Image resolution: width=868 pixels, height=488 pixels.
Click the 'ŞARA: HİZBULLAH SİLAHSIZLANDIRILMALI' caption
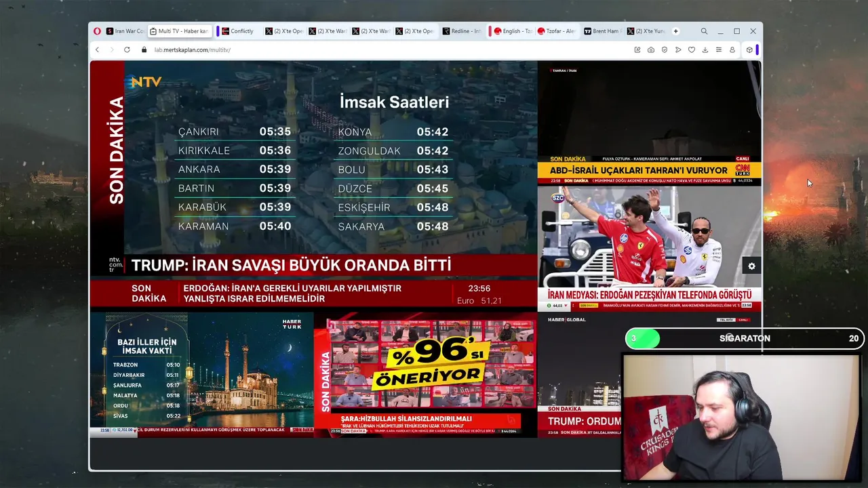pyautogui.click(x=406, y=419)
